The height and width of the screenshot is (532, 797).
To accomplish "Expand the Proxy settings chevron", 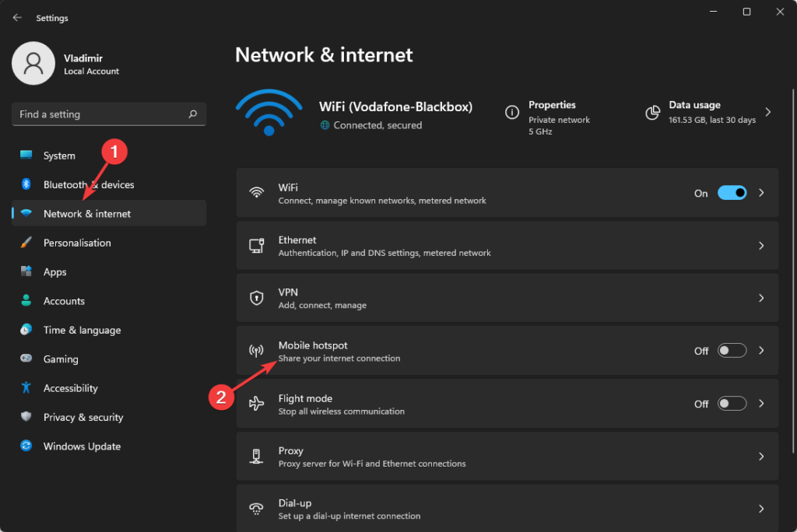I will 760,456.
